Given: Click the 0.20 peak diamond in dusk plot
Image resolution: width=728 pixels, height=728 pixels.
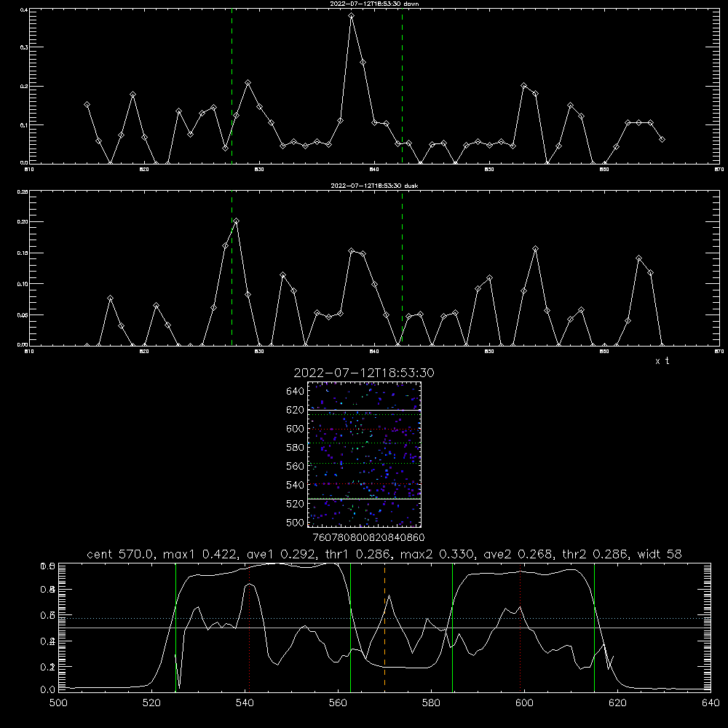Looking at the screenshot, I should (x=237, y=221).
